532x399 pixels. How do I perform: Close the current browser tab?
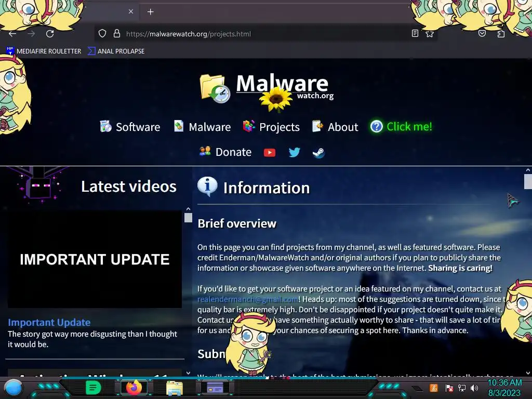pyautogui.click(x=131, y=11)
